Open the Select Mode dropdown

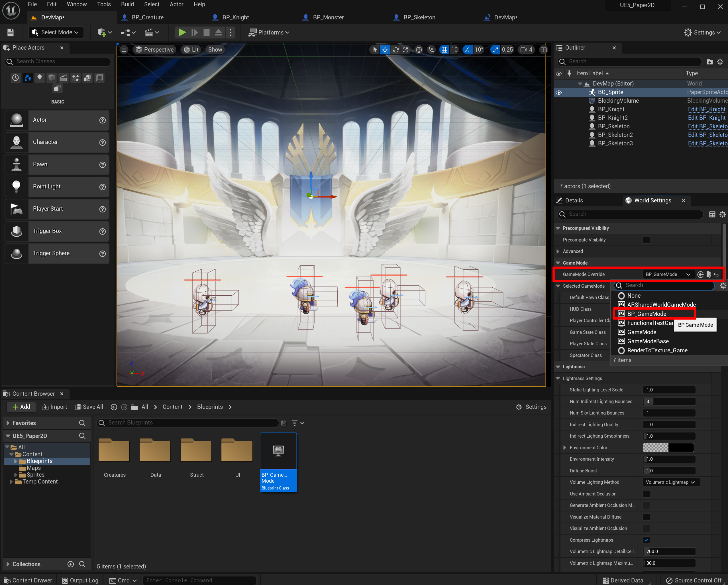56,32
